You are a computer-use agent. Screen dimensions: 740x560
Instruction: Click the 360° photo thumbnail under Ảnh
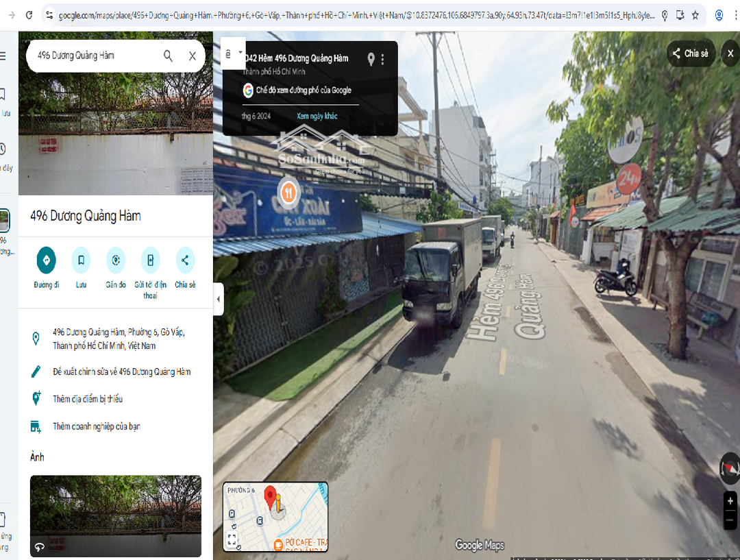[x=116, y=515]
